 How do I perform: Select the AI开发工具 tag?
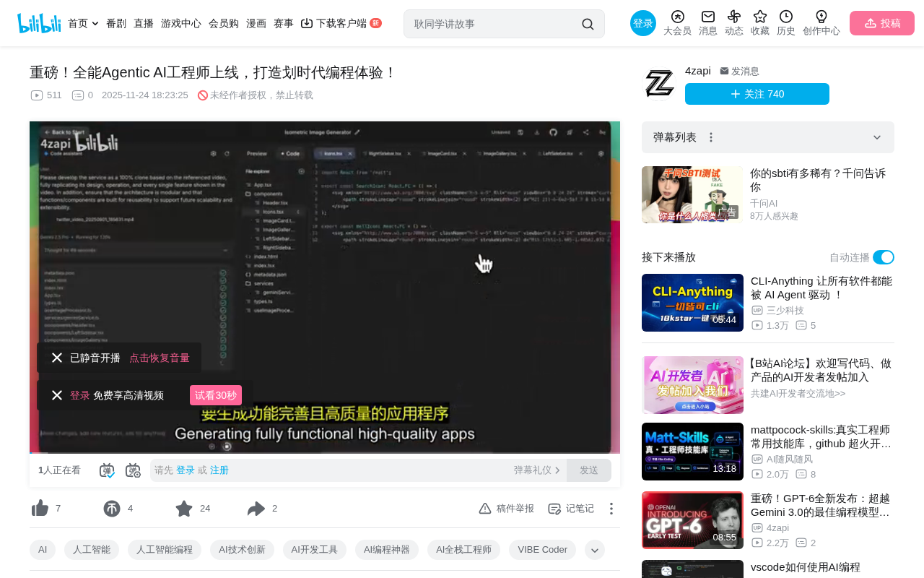(x=315, y=550)
